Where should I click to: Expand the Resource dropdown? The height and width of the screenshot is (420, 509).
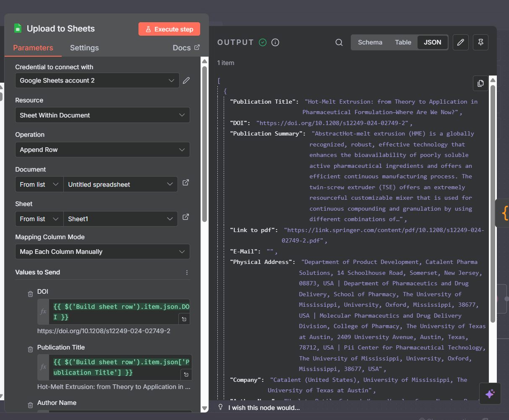coord(102,115)
